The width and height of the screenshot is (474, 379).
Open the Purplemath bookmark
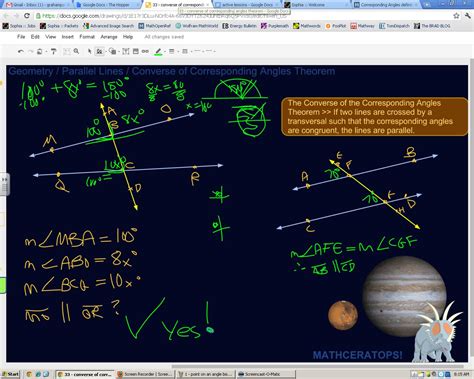pyautogui.click(x=275, y=26)
